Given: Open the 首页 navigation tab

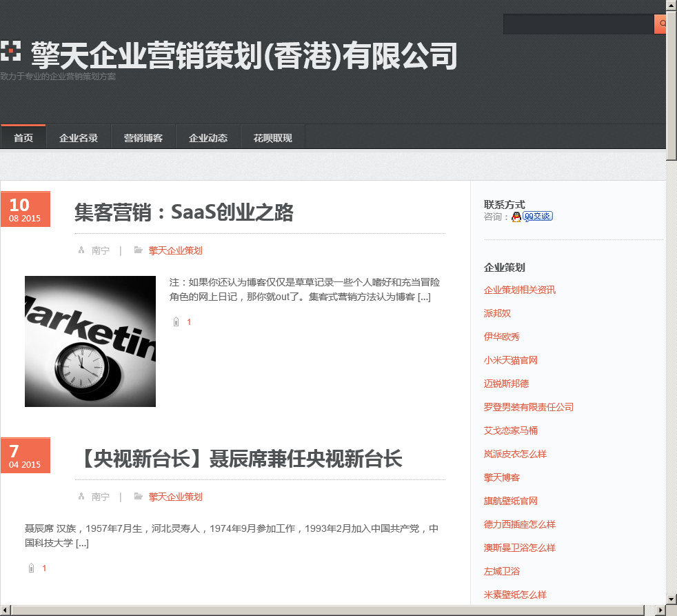Looking at the screenshot, I should [23, 137].
